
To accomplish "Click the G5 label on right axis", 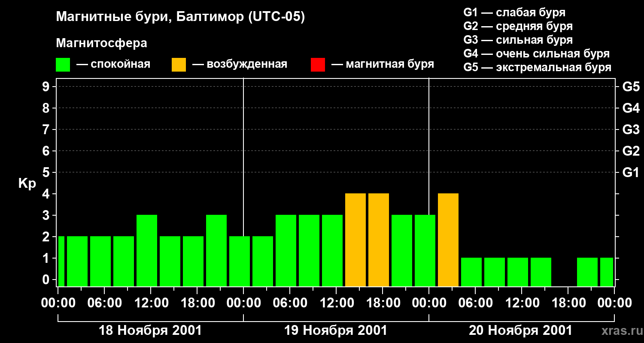I will (631, 87).
